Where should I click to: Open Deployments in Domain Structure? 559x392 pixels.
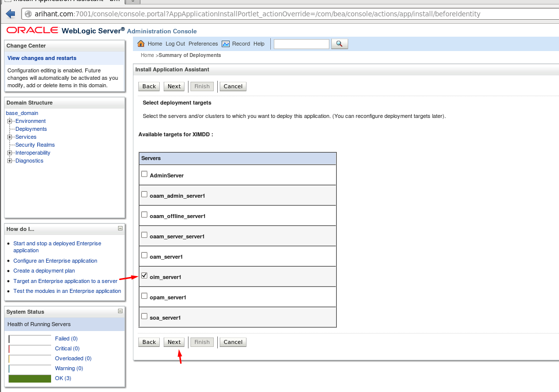tap(31, 129)
